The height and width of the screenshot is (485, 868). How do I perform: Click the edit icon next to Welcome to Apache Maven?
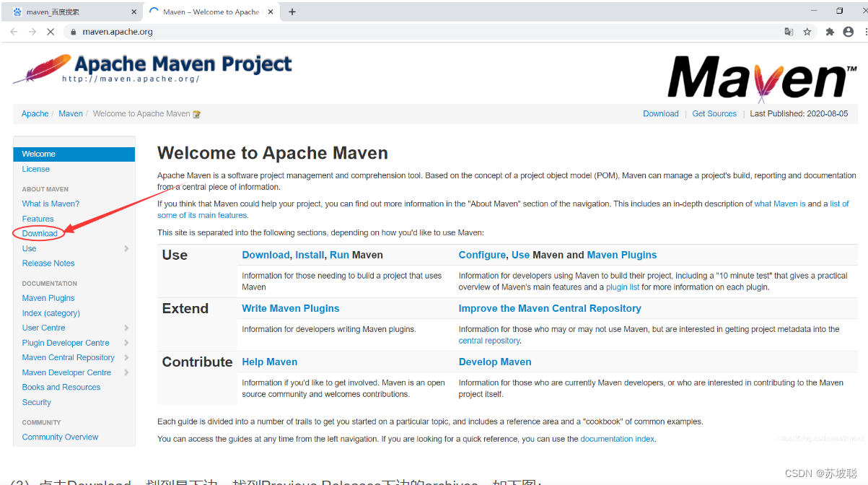pos(197,114)
